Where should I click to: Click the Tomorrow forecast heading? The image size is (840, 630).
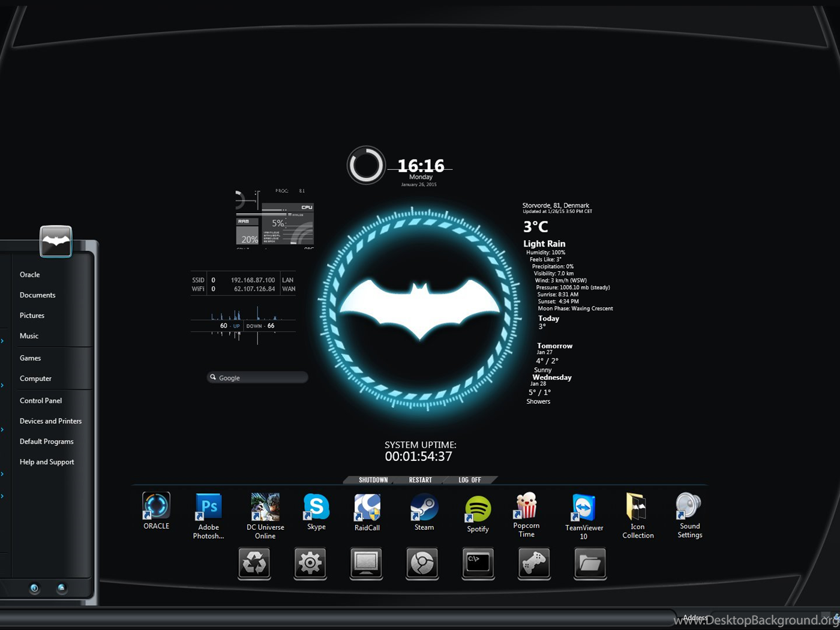tap(554, 346)
